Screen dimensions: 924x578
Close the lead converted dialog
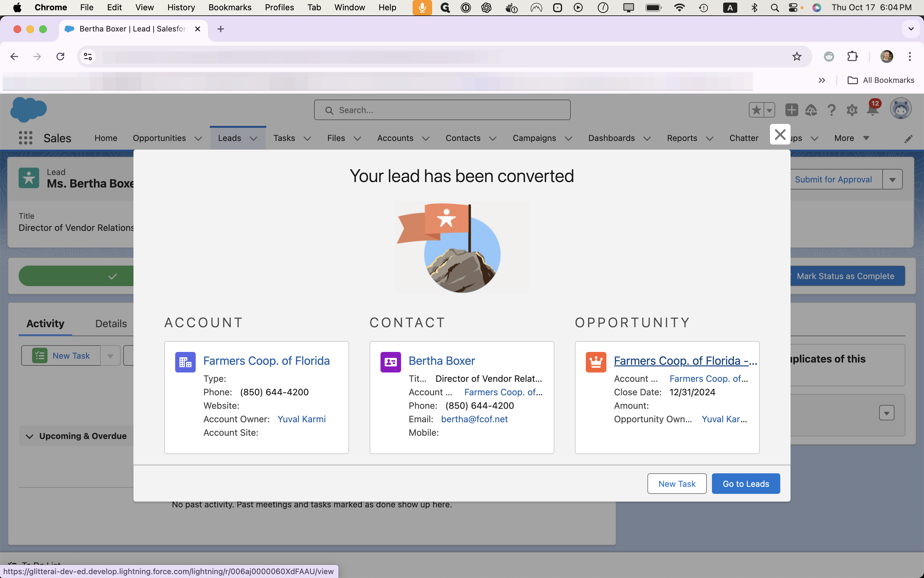780,134
